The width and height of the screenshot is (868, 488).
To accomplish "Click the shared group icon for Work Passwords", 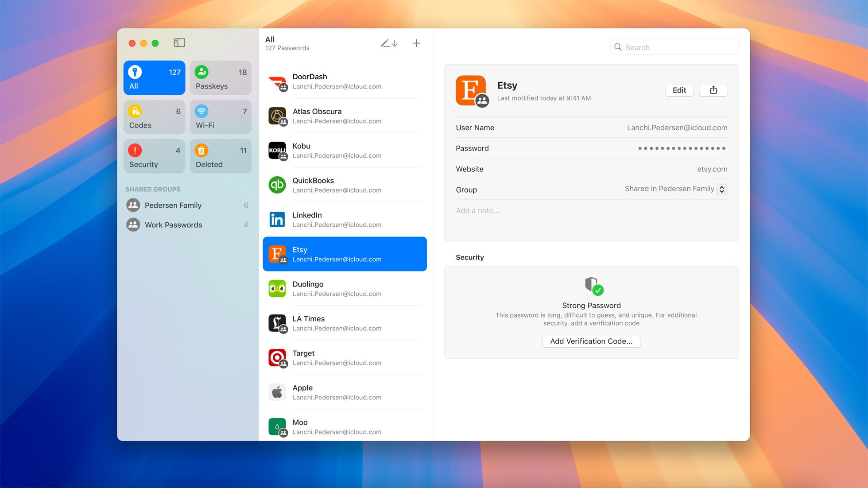I will (x=133, y=225).
